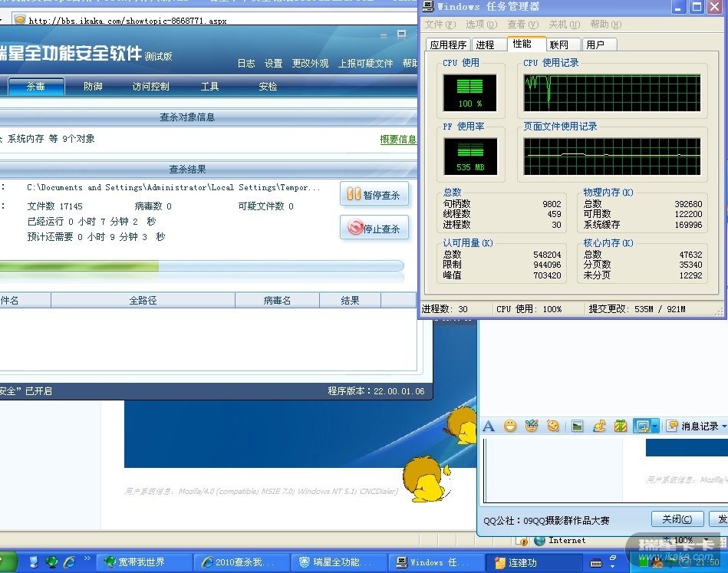
Task: Switch to 2010查杀我 IE taskbar window
Action: tap(240, 561)
